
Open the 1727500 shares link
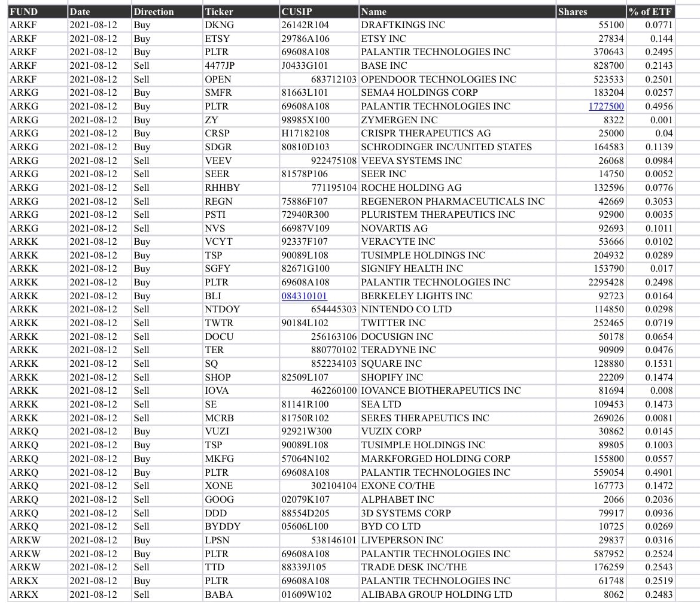pyautogui.click(x=606, y=107)
